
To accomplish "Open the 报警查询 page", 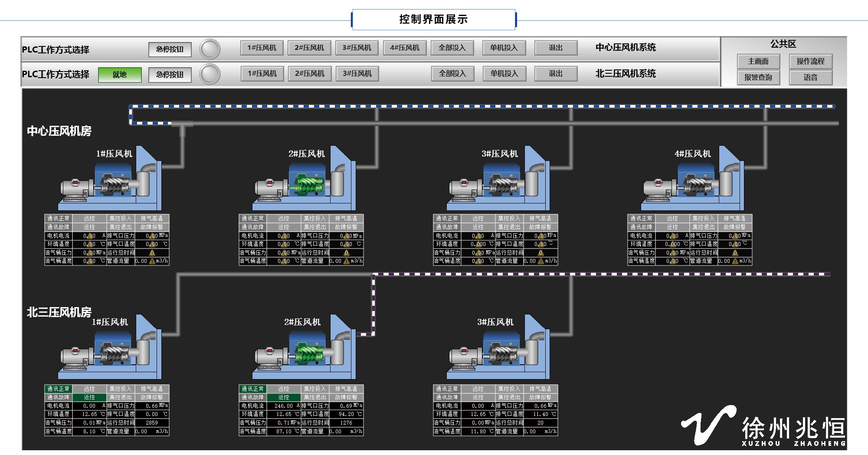I will [758, 78].
